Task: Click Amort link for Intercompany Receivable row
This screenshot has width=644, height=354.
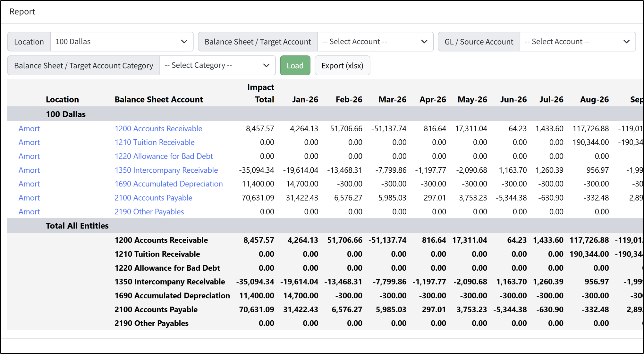Action: [x=29, y=170]
